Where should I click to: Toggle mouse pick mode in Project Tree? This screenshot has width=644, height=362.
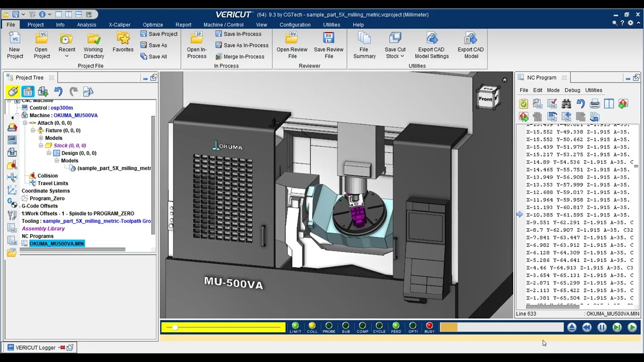pos(13,92)
